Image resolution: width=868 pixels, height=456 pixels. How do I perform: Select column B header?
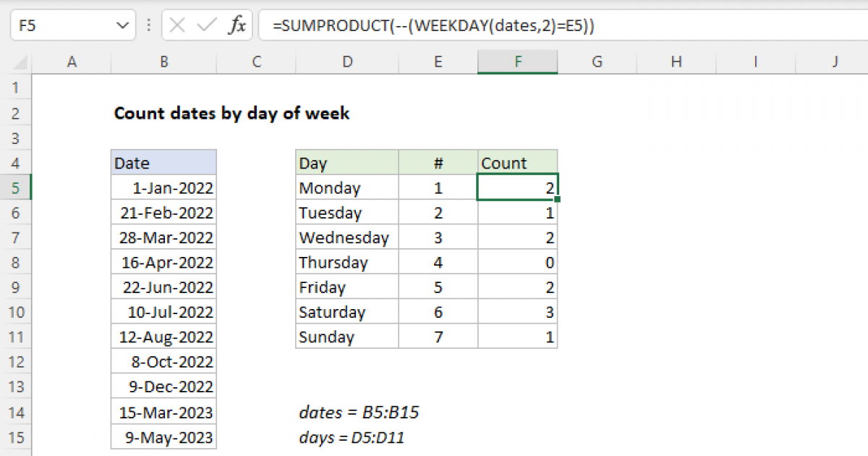(x=163, y=62)
